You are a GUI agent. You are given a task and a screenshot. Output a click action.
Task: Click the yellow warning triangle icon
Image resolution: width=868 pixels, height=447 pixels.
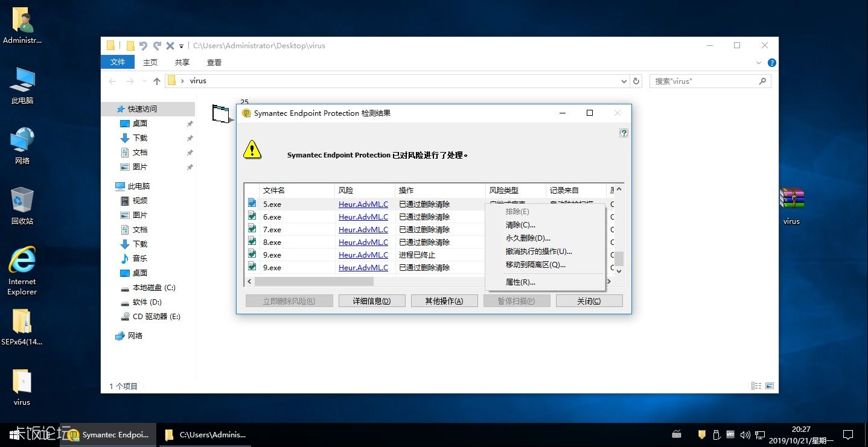(x=252, y=149)
